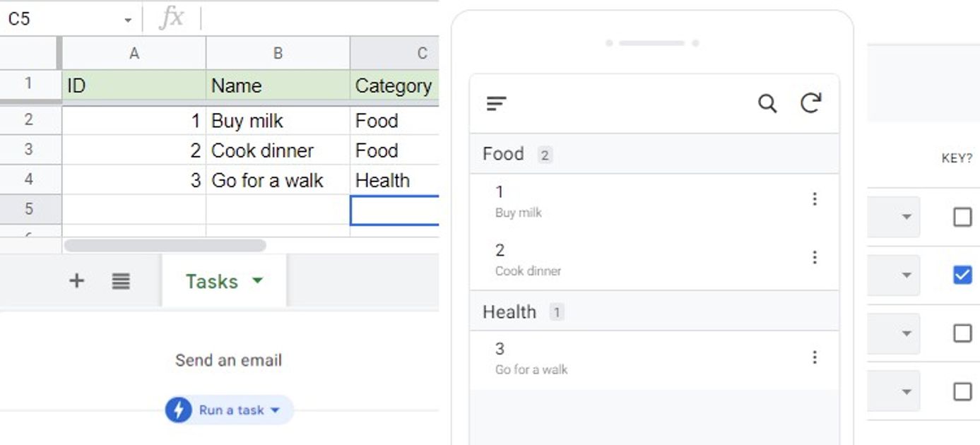
Task: Open three-dot menu for Go for a walk
Action: pos(815,357)
